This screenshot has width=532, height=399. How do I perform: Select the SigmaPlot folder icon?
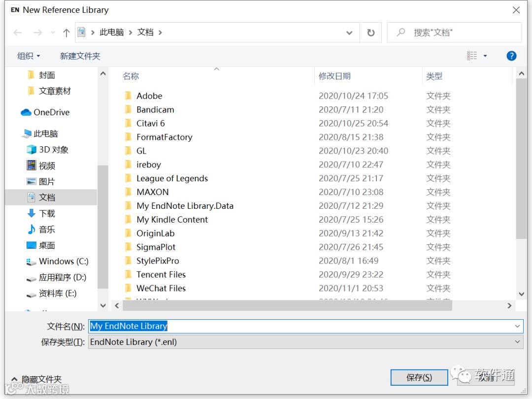tap(128, 247)
